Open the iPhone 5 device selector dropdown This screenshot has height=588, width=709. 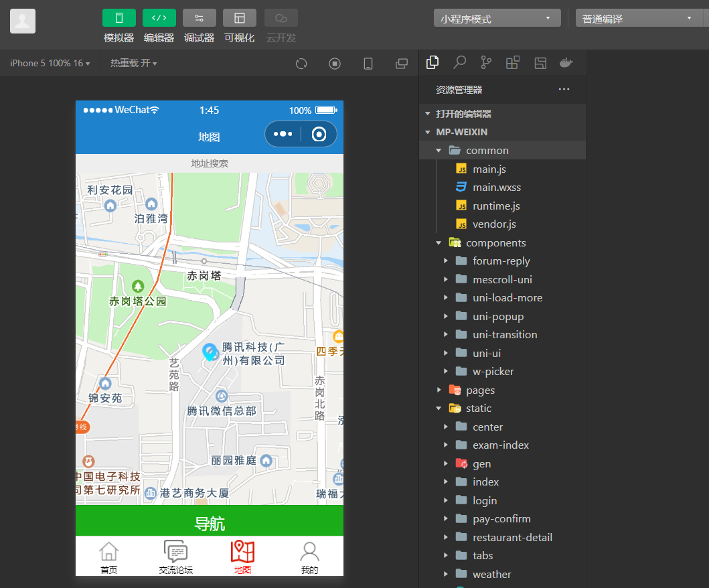(50, 63)
